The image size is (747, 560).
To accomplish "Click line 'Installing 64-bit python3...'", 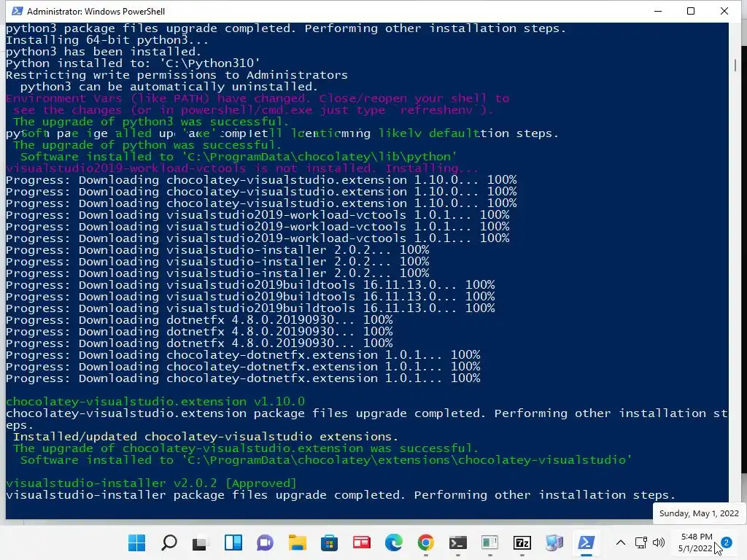I will pyautogui.click(x=107, y=40).
